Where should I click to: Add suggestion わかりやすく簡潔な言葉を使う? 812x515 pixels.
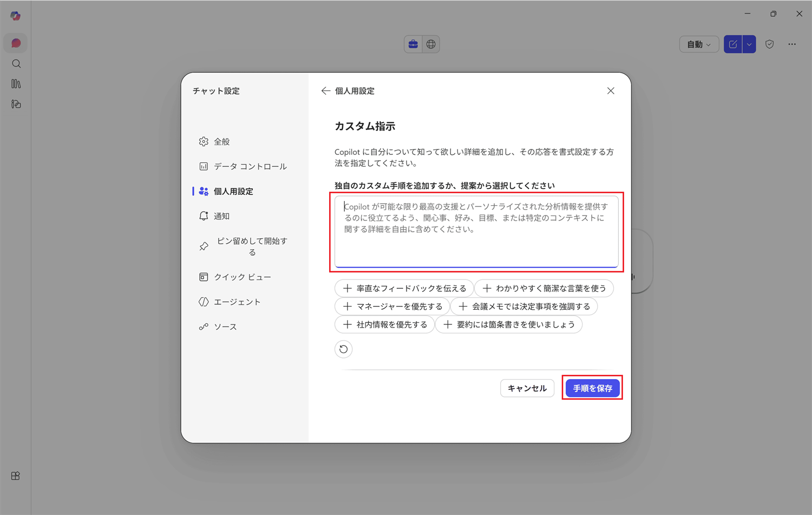[x=544, y=288]
